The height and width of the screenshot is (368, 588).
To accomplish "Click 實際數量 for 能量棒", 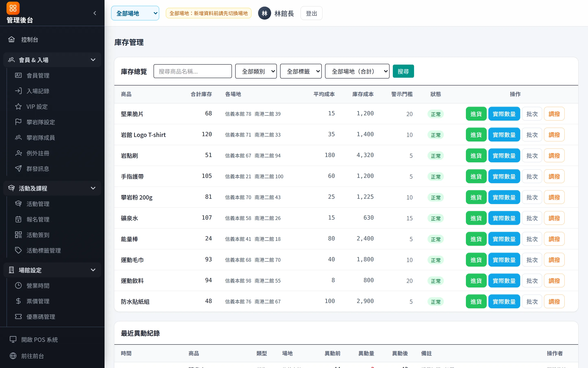I will coord(504,239).
